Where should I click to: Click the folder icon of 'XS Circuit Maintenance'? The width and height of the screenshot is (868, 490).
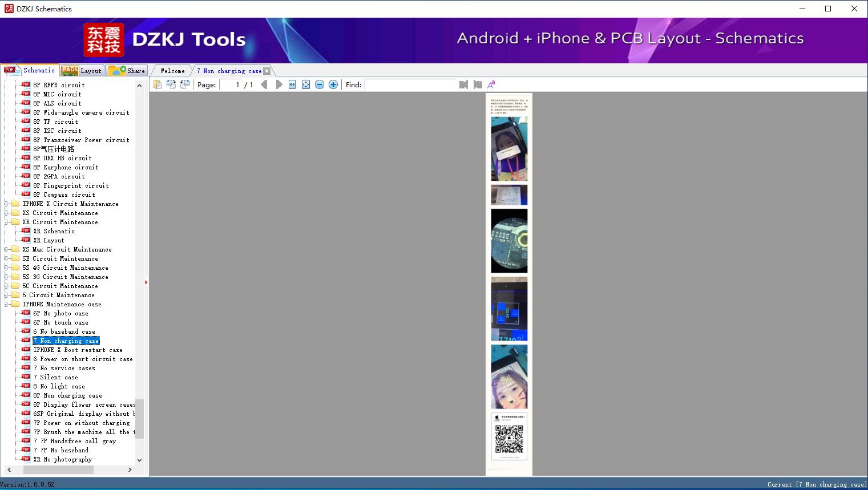click(15, 212)
